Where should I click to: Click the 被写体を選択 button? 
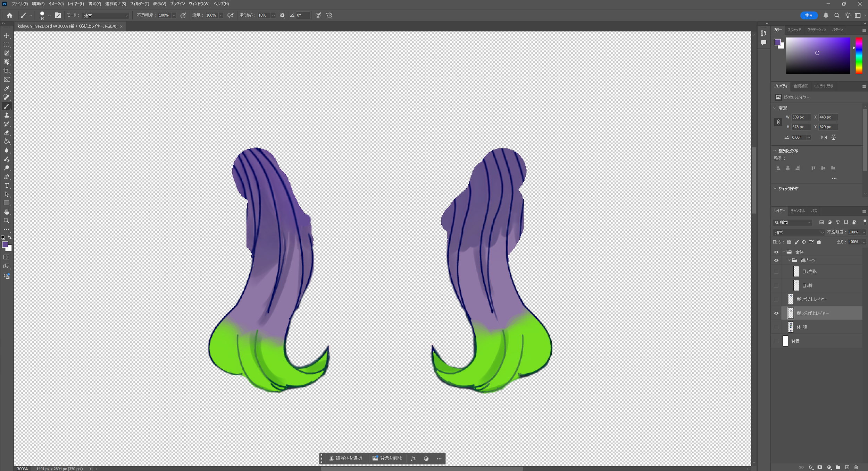[x=346, y=458]
